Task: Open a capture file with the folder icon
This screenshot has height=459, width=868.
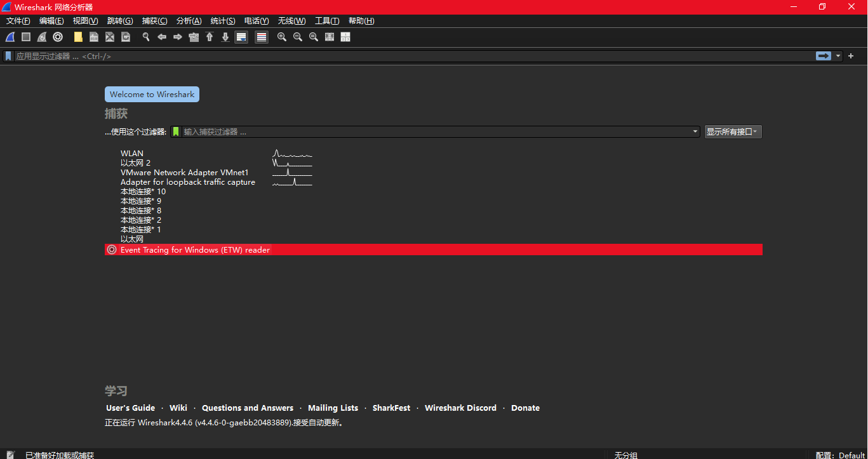Action: (x=78, y=37)
